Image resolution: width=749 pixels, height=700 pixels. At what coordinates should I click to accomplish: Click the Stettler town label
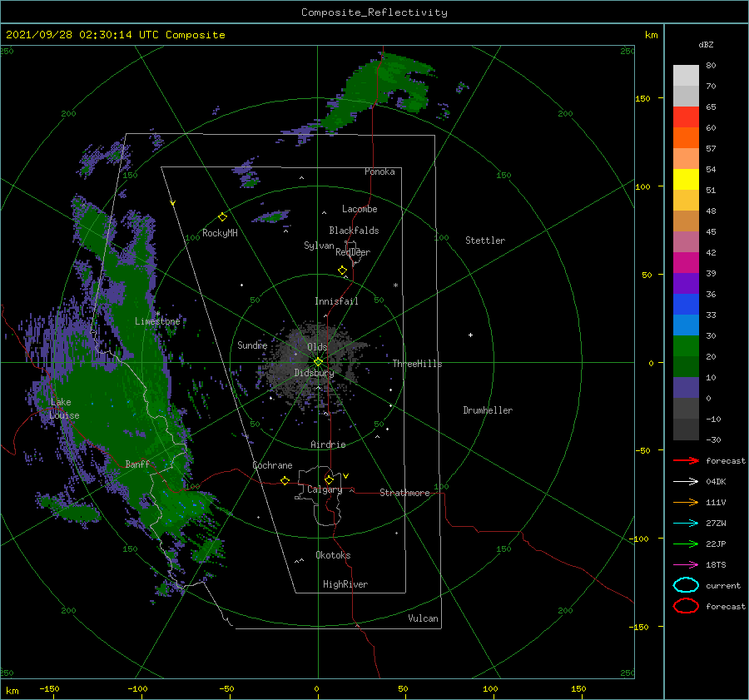coord(485,241)
